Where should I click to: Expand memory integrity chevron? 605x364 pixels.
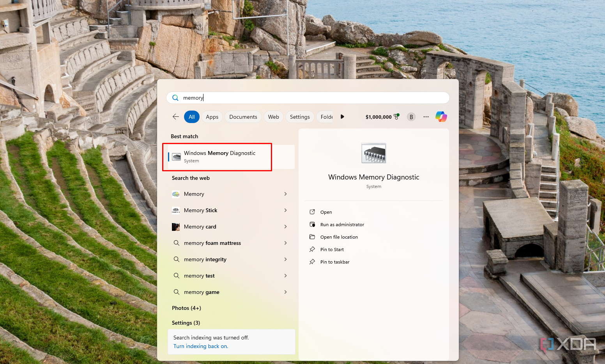[286, 259]
